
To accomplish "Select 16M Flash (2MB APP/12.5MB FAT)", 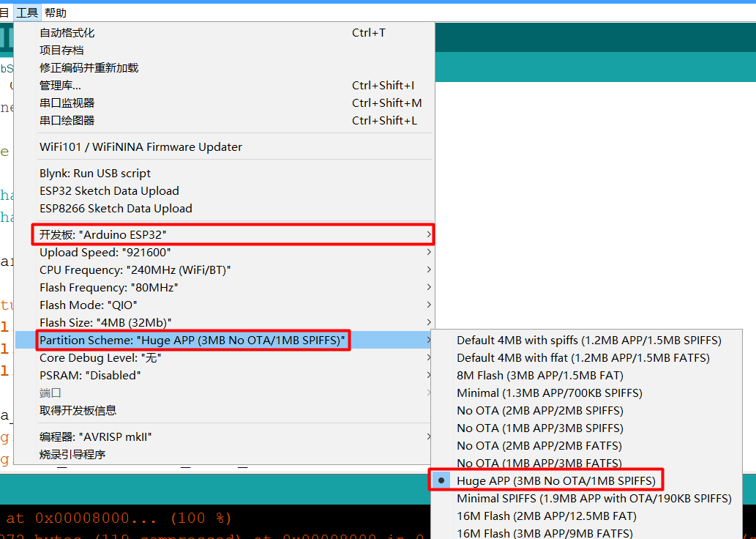I will [x=586, y=516].
